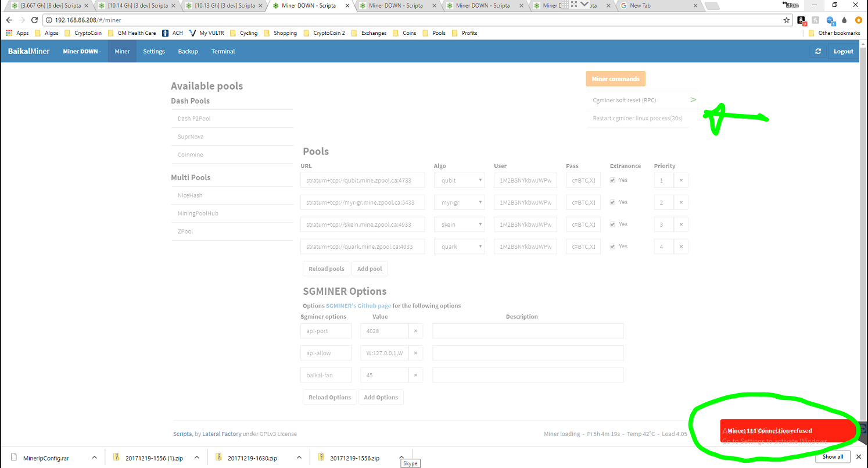Open Lateral Factory link in footer
The width and height of the screenshot is (868, 468).
[221, 434]
